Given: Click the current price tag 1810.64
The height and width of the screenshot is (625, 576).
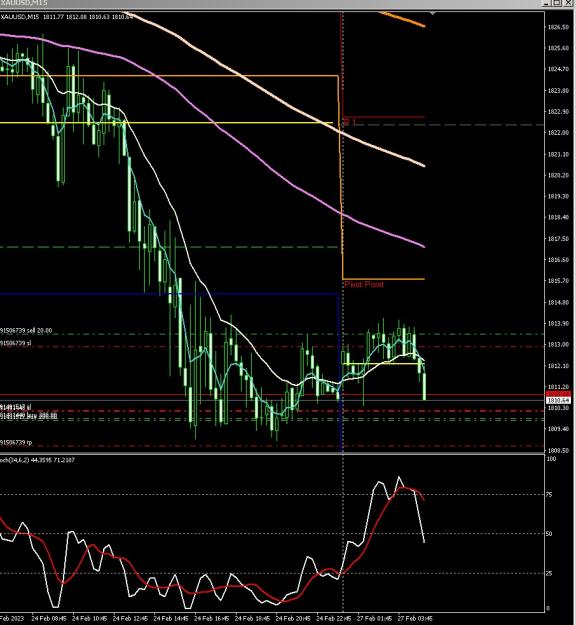Looking at the screenshot, I should [558, 400].
